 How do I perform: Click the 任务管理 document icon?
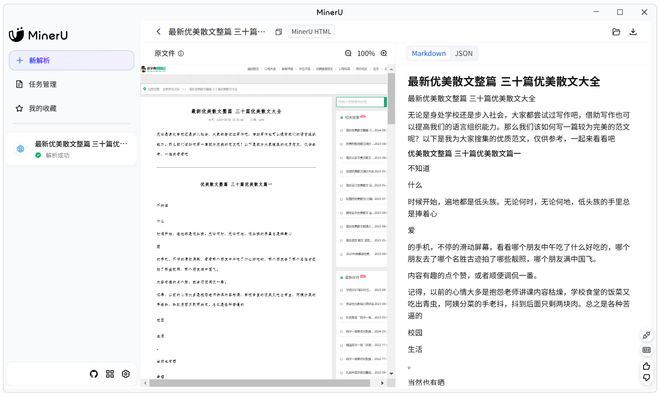(x=19, y=84)
